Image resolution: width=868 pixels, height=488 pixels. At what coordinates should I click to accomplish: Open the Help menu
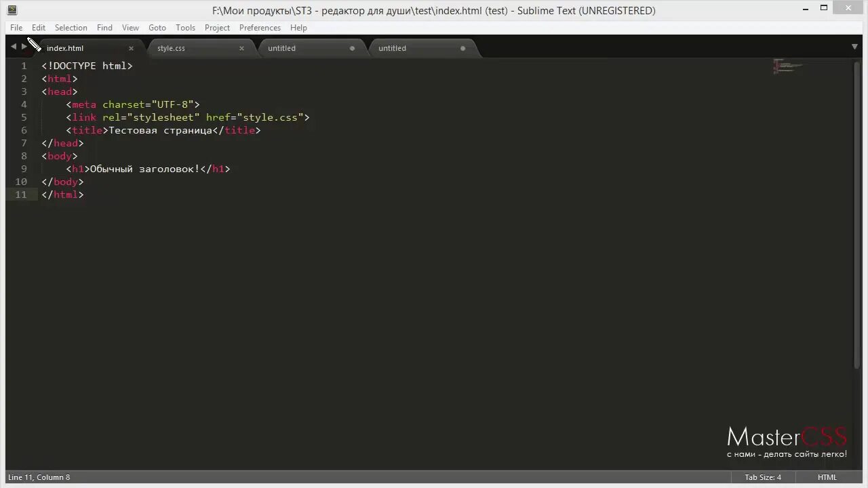[298, 28]
